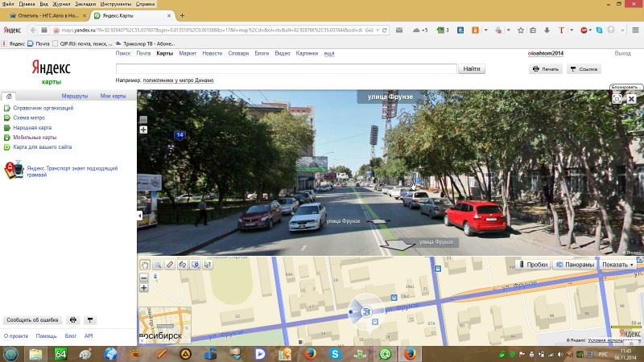
Task: Click the Яндекс.Транспорт promo link
Action: click(x=72, y=171)
